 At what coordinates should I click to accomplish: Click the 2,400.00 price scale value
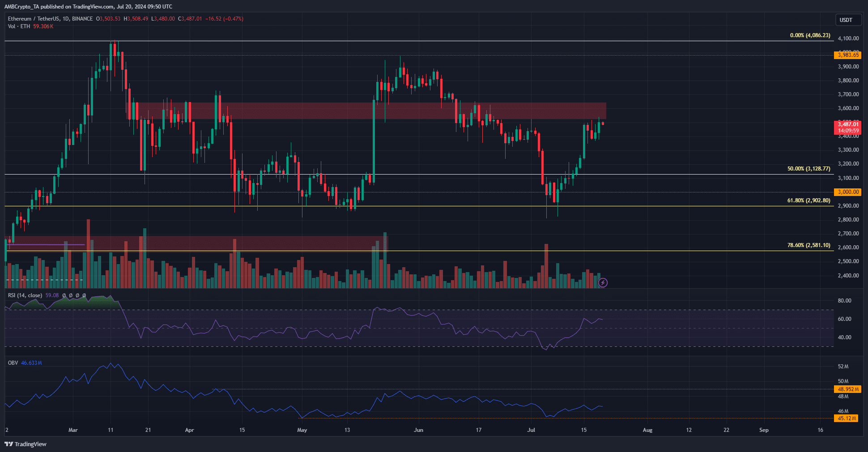point(848,275)
